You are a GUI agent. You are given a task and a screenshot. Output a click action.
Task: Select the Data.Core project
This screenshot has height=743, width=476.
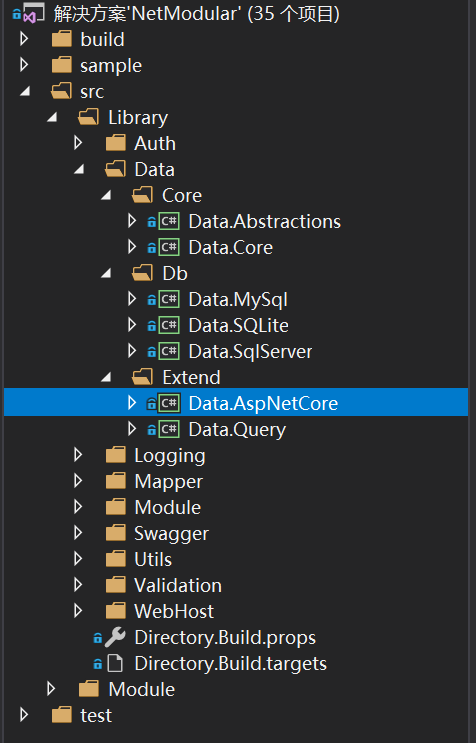click(231, 247)
